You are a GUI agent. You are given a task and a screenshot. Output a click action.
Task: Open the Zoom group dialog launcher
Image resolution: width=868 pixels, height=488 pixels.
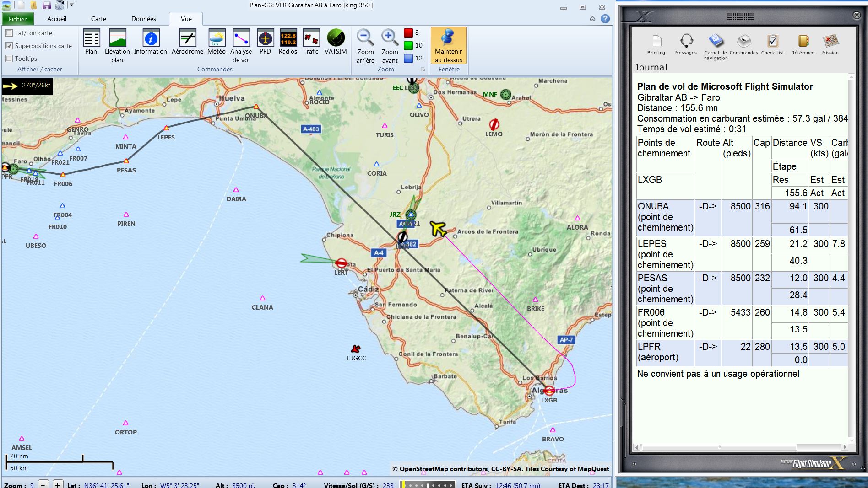coord(423,70)
